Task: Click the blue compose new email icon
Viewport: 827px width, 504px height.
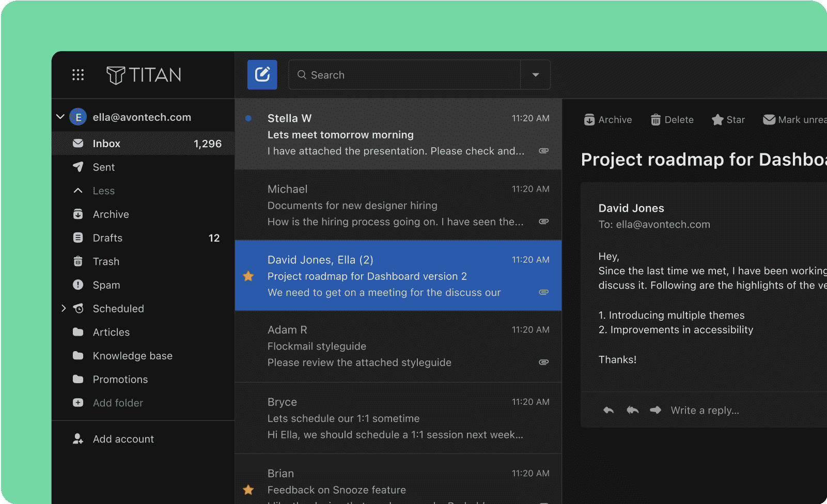Action: (x=262, y=75)
